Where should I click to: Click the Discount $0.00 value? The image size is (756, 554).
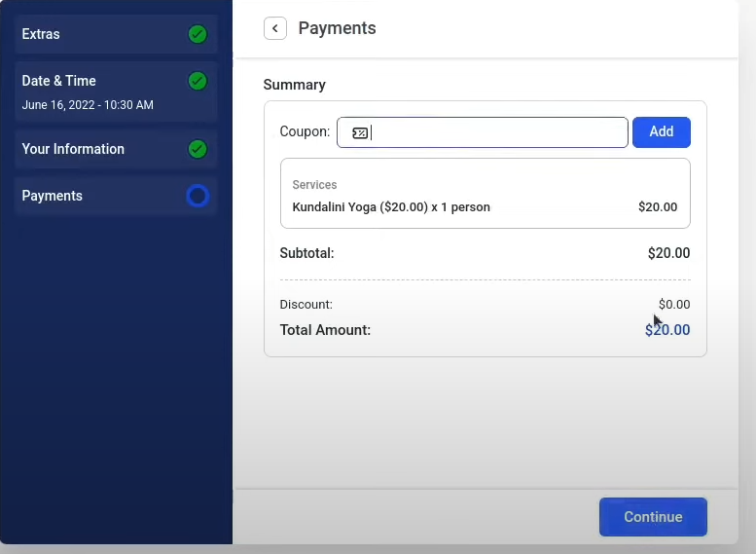click(x=674, y=305)
